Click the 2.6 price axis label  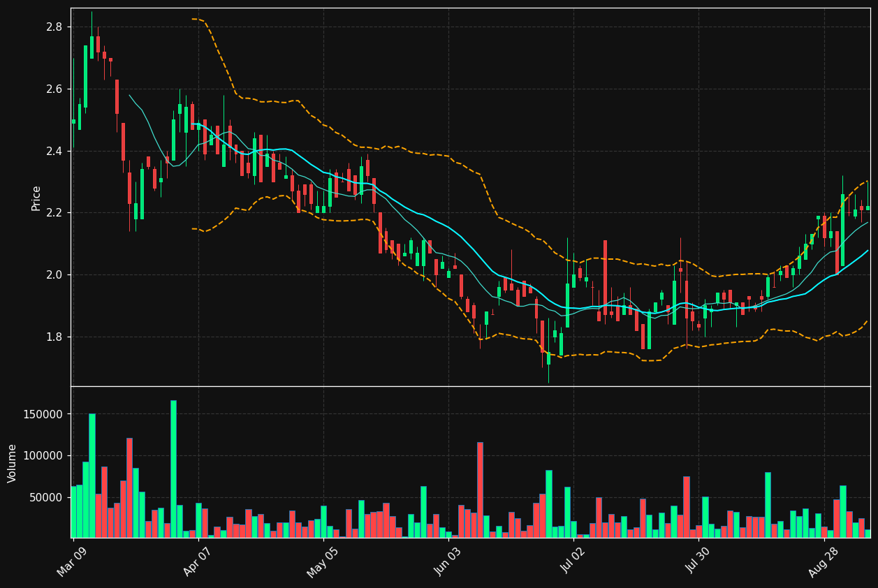(54, 89)
